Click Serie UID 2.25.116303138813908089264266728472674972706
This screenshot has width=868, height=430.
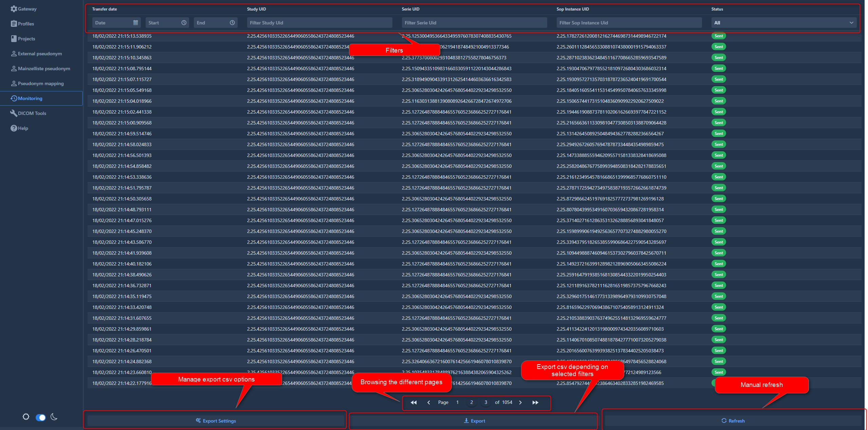coord(457,101)
